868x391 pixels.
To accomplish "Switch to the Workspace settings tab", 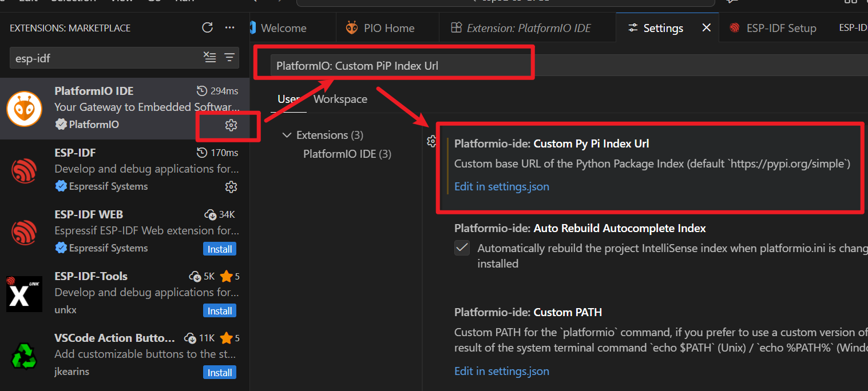I will pyautogui.click(x=340, y=99).
